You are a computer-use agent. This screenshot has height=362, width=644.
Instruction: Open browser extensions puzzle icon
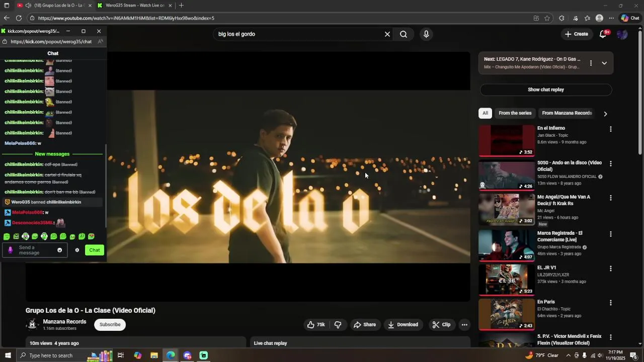coord(561,18)
